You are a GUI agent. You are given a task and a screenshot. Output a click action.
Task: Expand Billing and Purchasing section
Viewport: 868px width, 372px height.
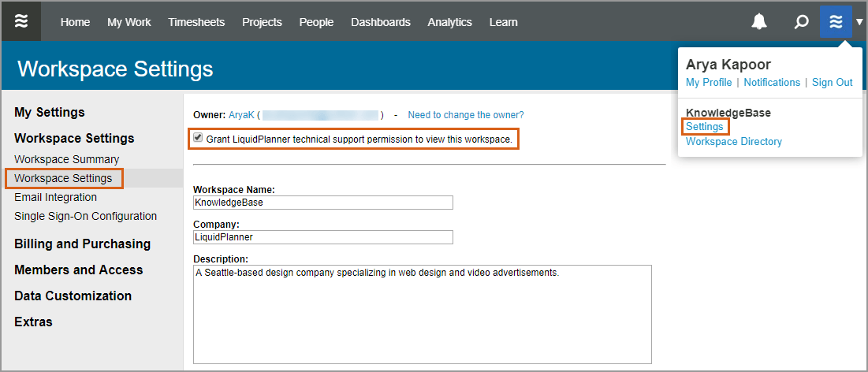point(82,244)
